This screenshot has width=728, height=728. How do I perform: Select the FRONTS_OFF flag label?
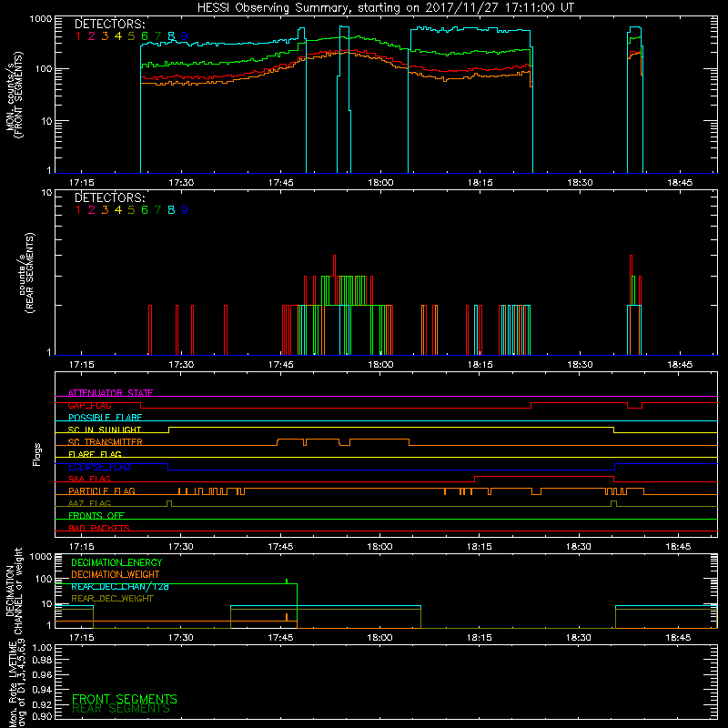coord(96,516)
